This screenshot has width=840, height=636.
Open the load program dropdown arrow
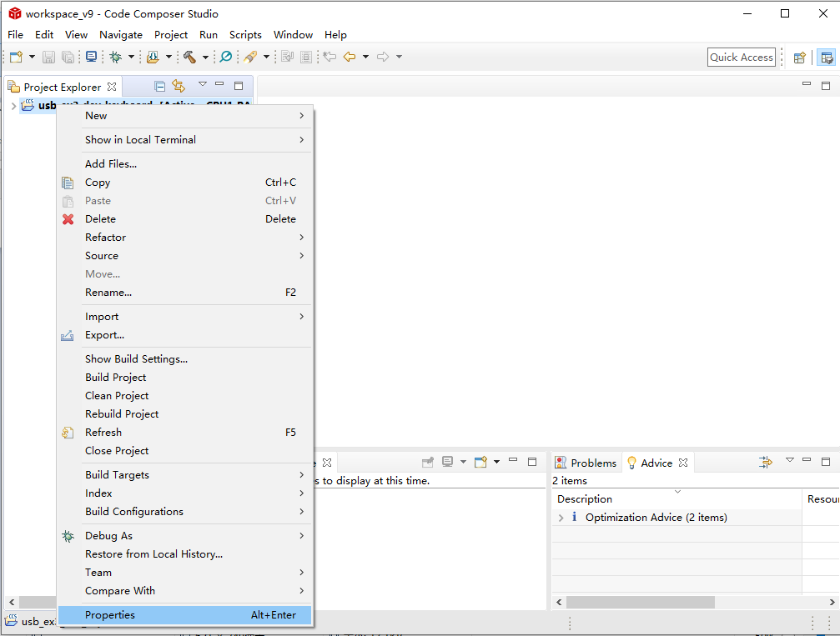click(169, 57)
